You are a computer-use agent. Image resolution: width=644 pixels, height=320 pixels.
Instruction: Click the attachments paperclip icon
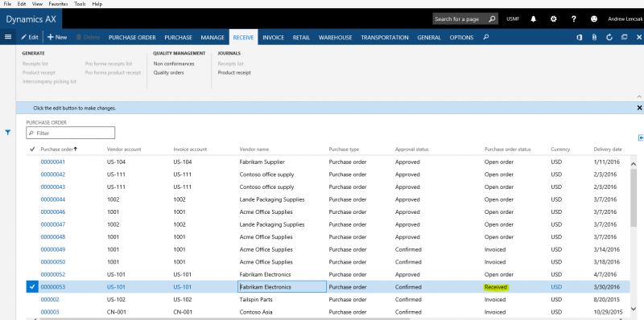click(x=594, y=37)
